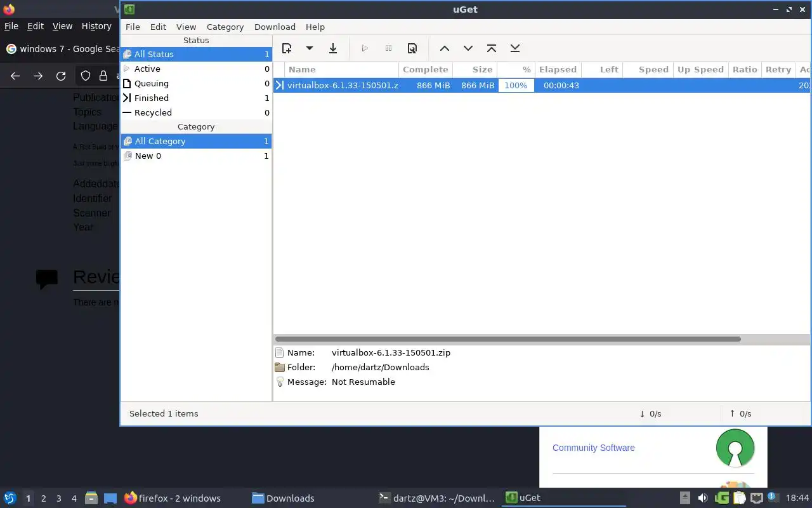Viewport: 812px width, 508px height.
Task: Click the greyed Pause toolbar icon
Action: click(389, 48)
